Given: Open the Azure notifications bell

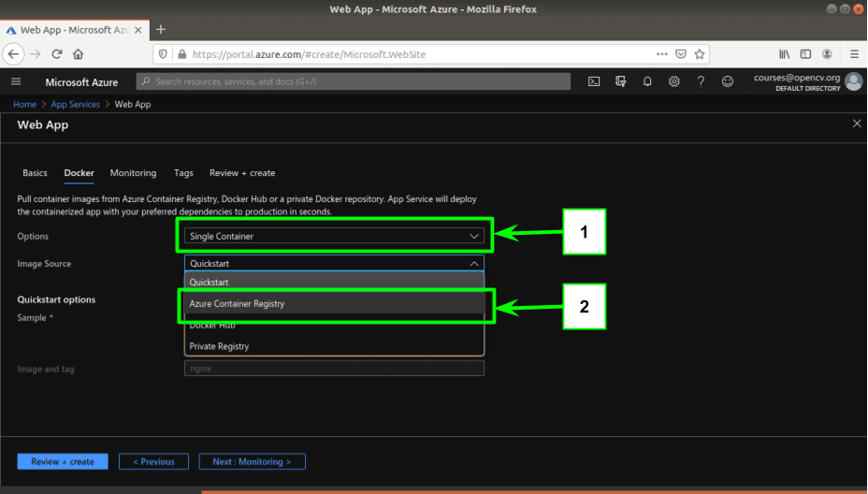Looking at the screenshot, I should pos(647,82).
